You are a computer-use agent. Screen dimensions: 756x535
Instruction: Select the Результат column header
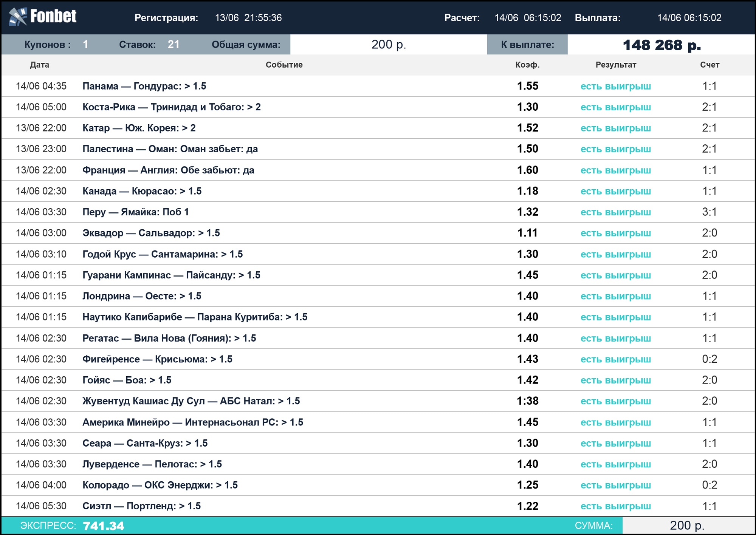pyautogui.click(x=616, y=65)
